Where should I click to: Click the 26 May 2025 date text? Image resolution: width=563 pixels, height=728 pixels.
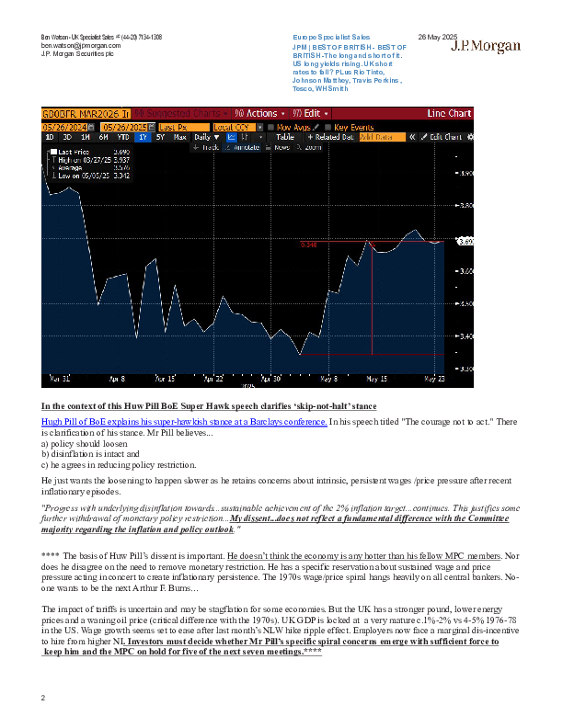pos(438,37)
